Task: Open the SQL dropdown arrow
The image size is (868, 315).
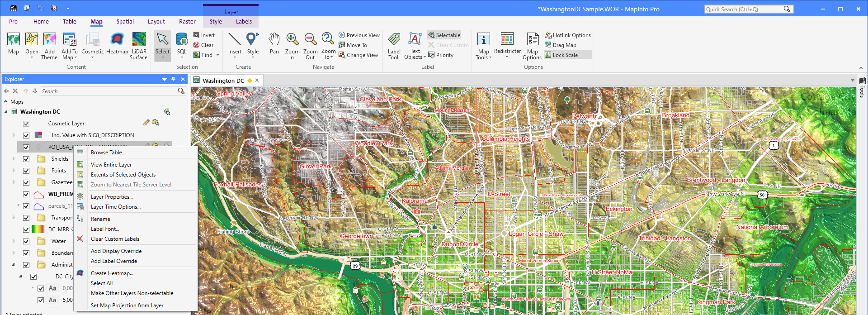Action: point(182,57)
